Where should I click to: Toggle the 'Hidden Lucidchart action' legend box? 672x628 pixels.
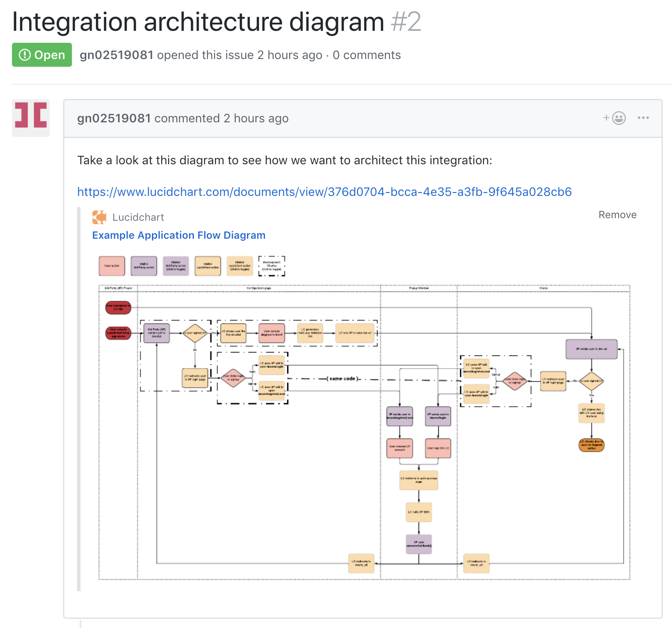click(240, 266)
